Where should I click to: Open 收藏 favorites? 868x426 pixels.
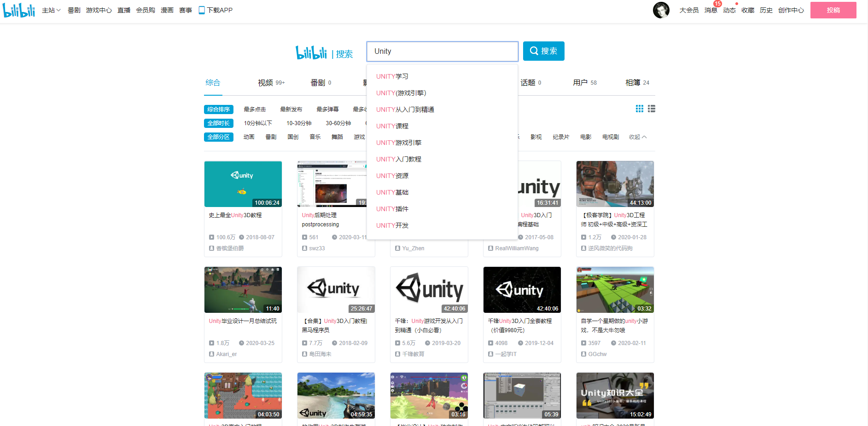747,10
